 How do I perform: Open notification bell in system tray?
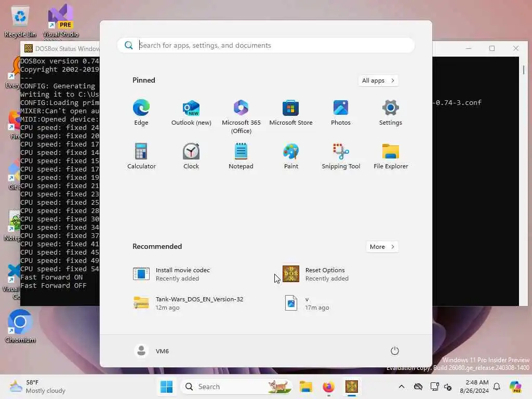pyautogui.click(x=497, y=387)
